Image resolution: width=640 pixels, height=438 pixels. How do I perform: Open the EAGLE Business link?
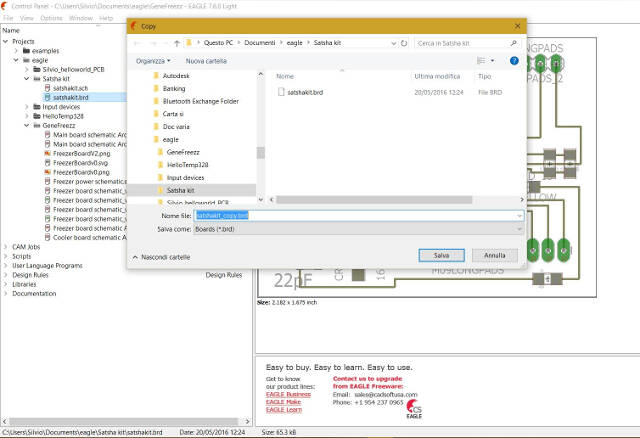288,394
